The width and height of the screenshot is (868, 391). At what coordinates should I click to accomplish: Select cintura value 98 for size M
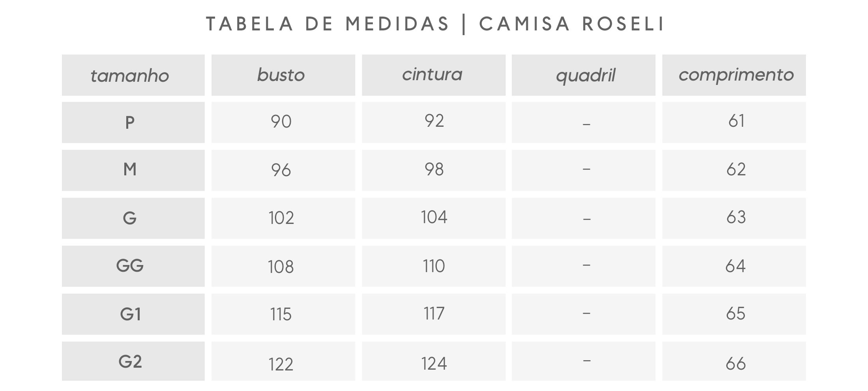pyautogui.click(x=434, y=170)
